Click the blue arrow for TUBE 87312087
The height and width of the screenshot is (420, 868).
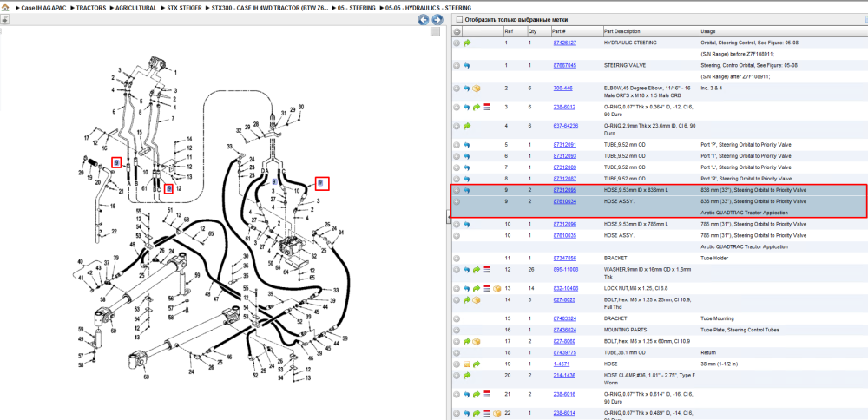467,179
